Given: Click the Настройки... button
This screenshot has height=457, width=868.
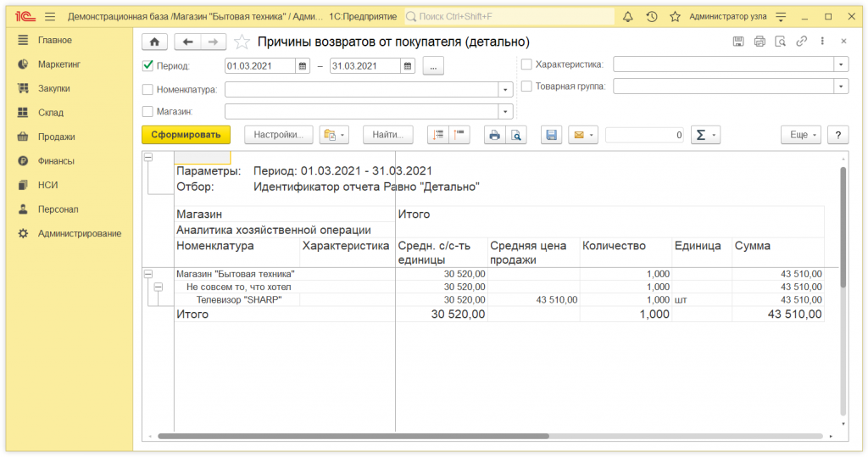Looking at the screenshot, I should pyautogui.click(x=279, y=135).
